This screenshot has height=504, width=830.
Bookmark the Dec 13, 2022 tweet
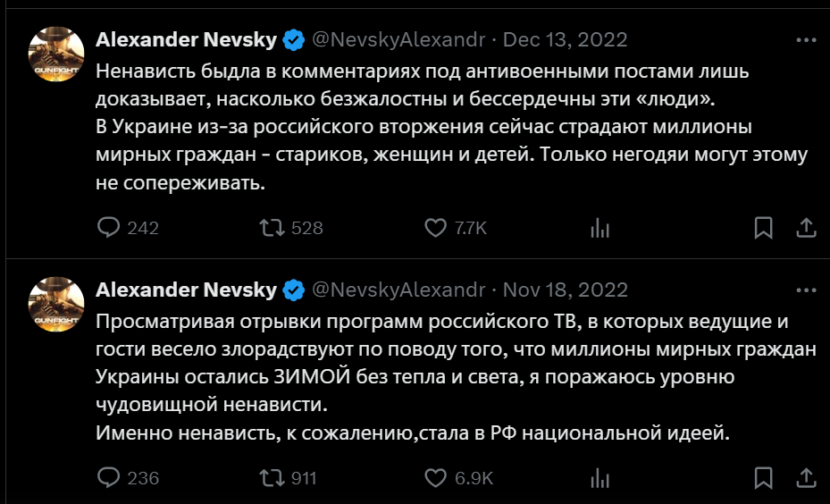763,228
